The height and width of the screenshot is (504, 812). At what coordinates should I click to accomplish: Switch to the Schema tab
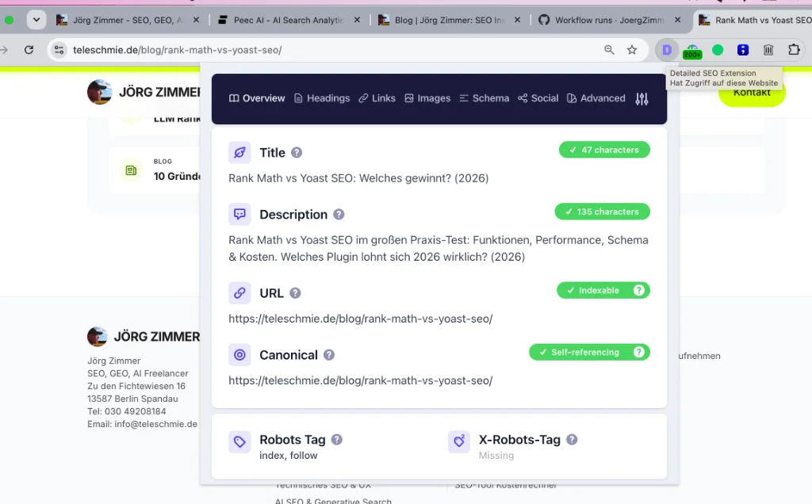(x=485, y=98)
